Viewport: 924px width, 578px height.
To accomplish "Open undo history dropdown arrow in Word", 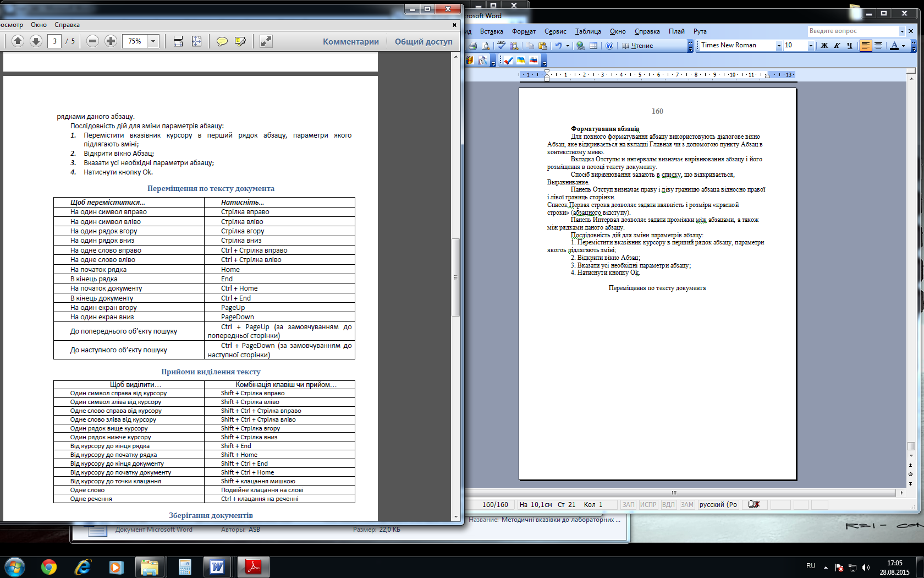I will coord(568,46).
